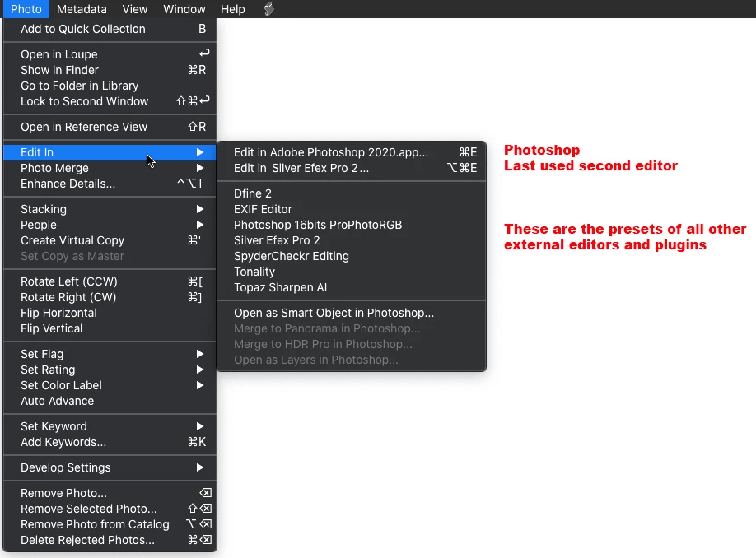The height and width of the screenshot is (558, 756).
Task: Open the Photo menu in menu bar
Action: point(26,9)
